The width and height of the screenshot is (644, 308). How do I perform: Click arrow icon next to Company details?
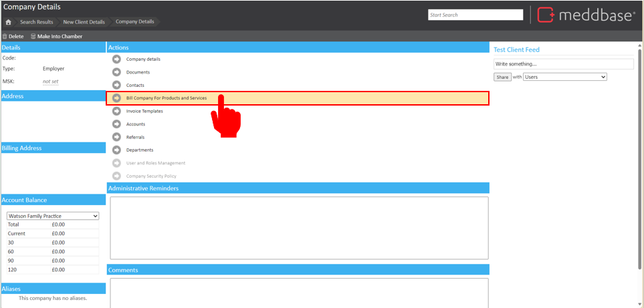(116, 59)
